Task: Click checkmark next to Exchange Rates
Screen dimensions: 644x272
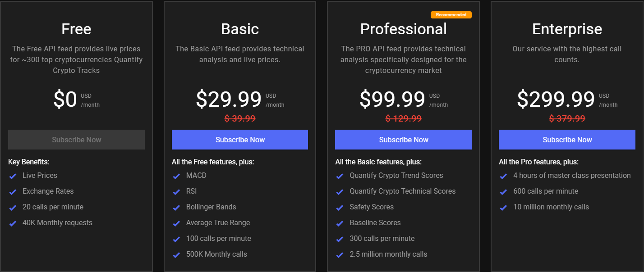Action: tap(13, 192)
